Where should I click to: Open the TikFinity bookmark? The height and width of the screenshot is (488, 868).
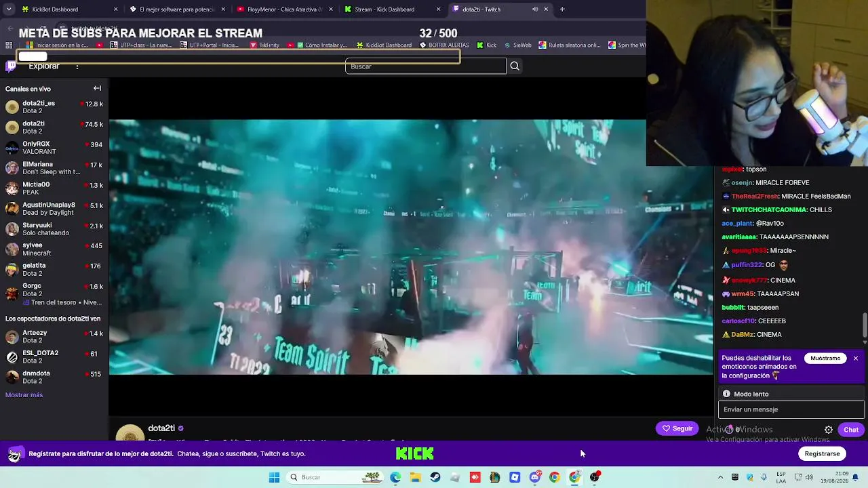[264, 45]
